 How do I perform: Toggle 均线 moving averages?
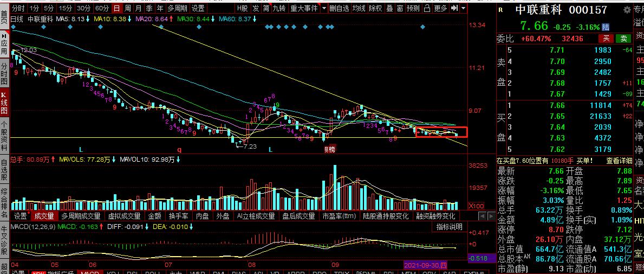coord(360,8)
